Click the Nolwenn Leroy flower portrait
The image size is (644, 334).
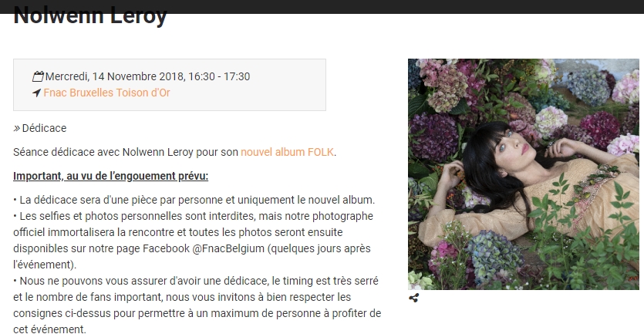coord(523,174)
